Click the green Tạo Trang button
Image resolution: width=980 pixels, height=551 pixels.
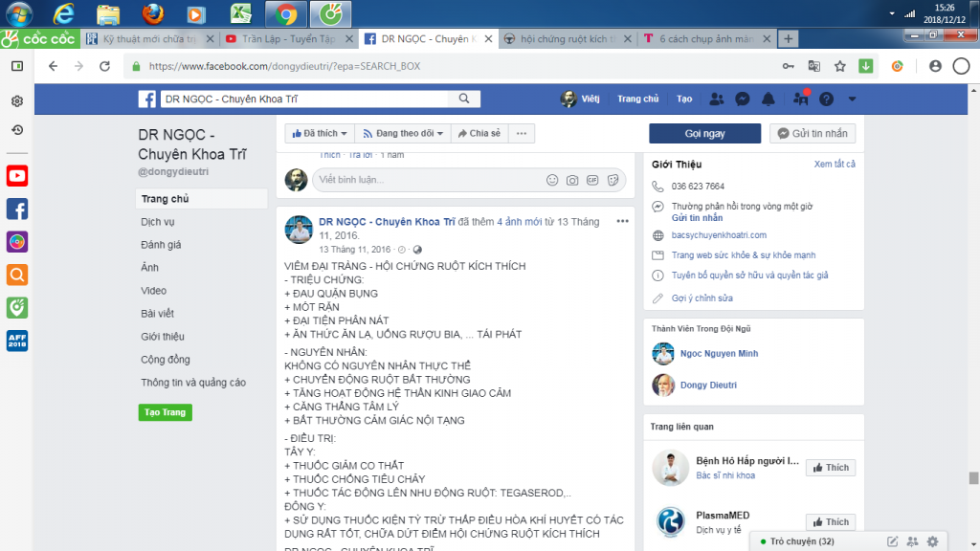(x=165, y=412)
